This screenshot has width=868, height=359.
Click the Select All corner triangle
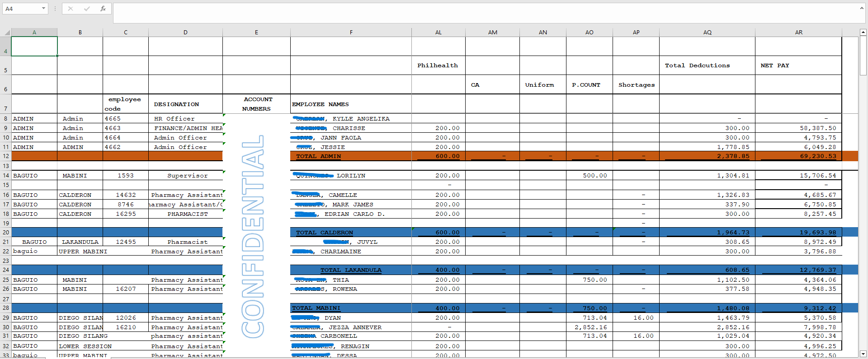6,33
